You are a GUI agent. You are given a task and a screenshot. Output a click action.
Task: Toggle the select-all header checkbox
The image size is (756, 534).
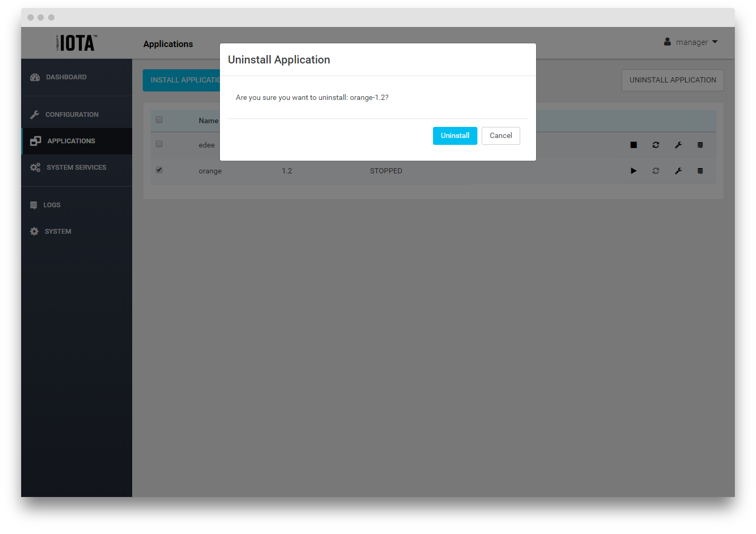click(159, 119)
